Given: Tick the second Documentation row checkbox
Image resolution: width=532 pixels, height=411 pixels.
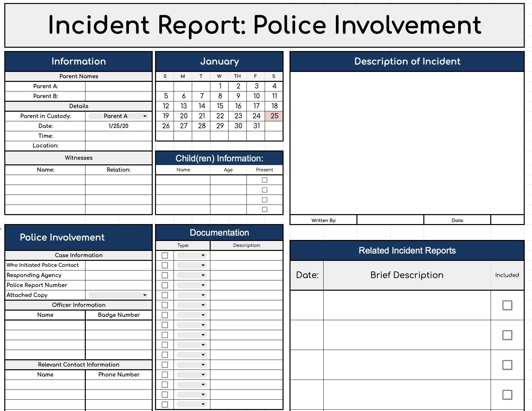Looking at the screenshot, I should point(165,265).
